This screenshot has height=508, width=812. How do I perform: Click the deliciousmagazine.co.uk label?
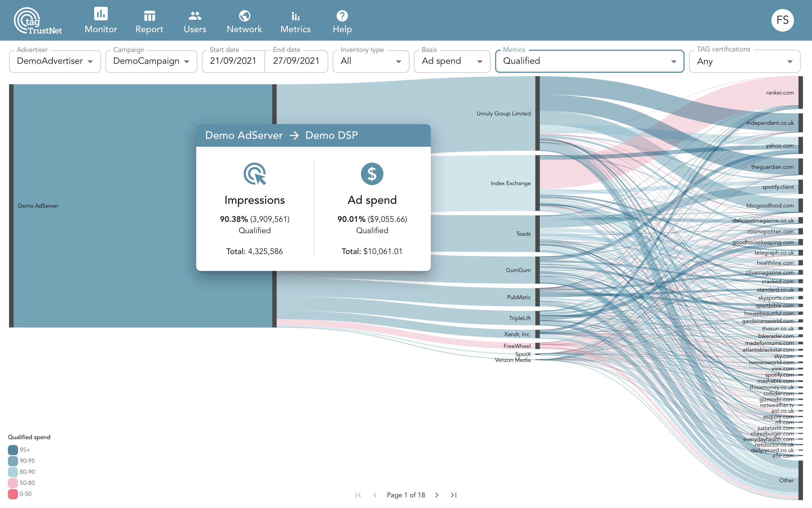(763, 221)
